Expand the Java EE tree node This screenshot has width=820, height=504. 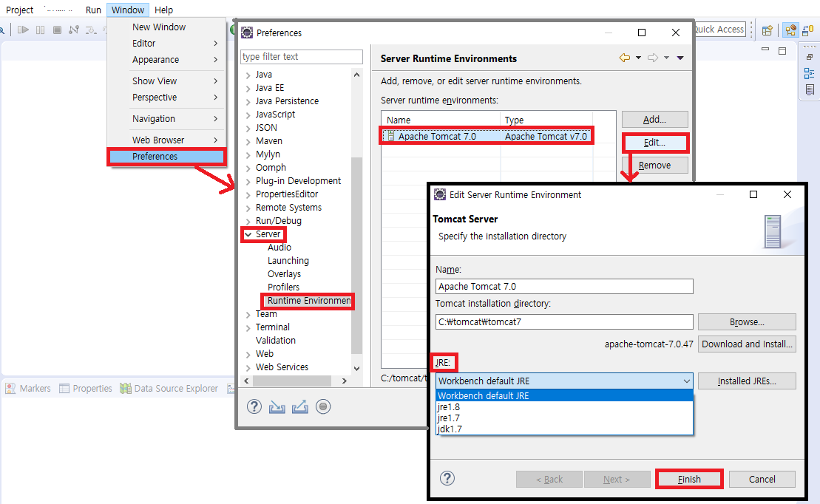pyautogui.click(x=248, y=89)
